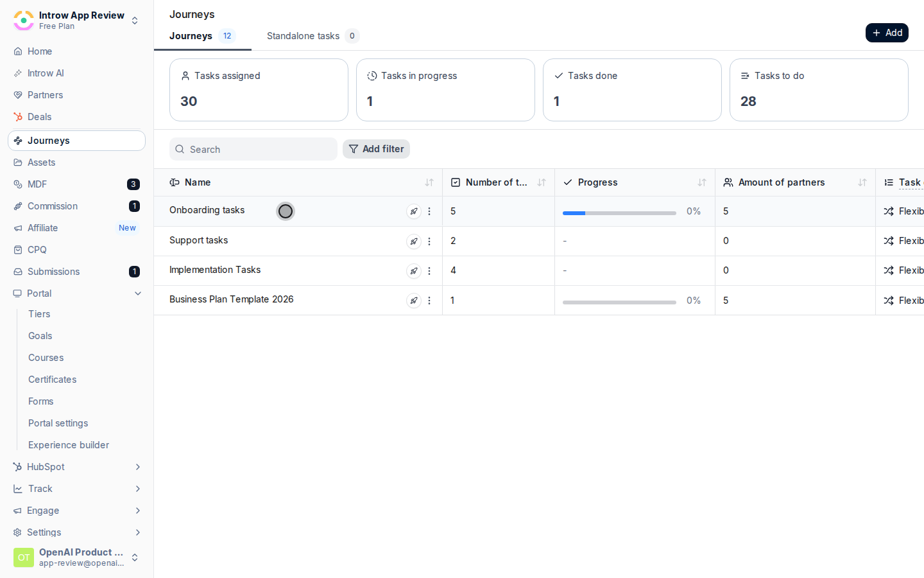The width and height of the screenshot is (924, 578).
Task: Open the OpenAI Product account switcher
Action: pyautogui.click(x=76, y=557)
